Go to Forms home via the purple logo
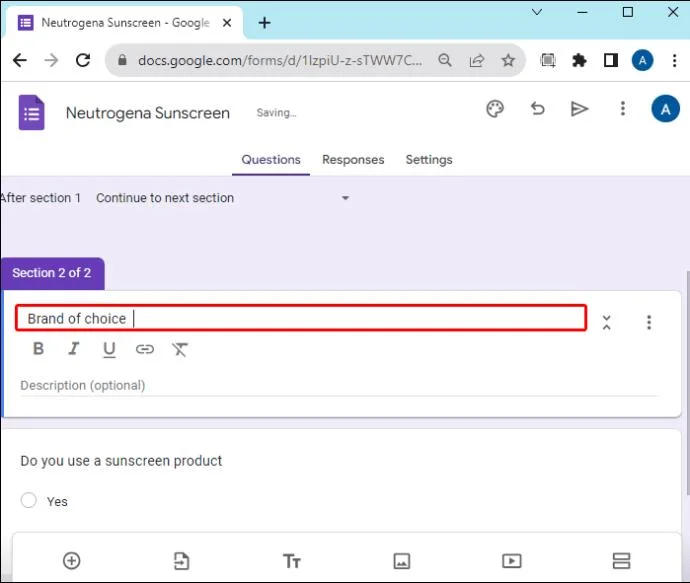Viewport: 690px width, 583px height. [31, 113]
